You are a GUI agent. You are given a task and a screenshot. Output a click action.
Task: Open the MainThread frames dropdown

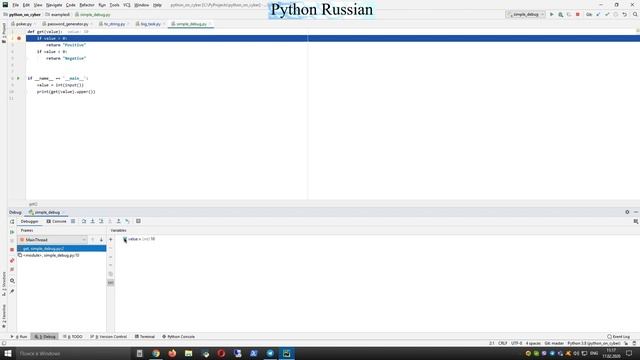(x=53, y=240)
